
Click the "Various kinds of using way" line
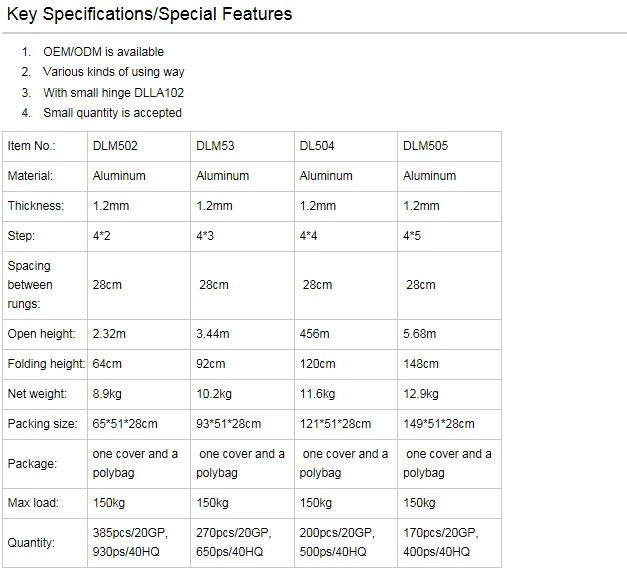(x=113, y=72)
